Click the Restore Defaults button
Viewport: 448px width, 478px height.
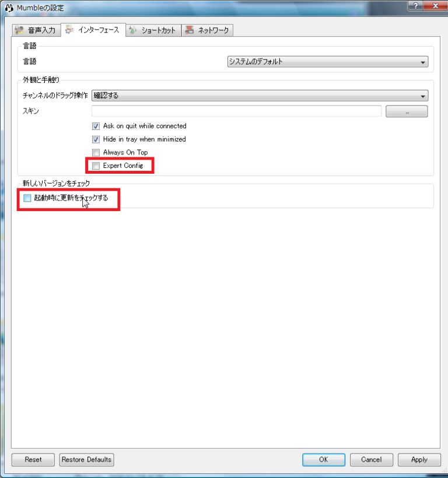click(86, 460)
